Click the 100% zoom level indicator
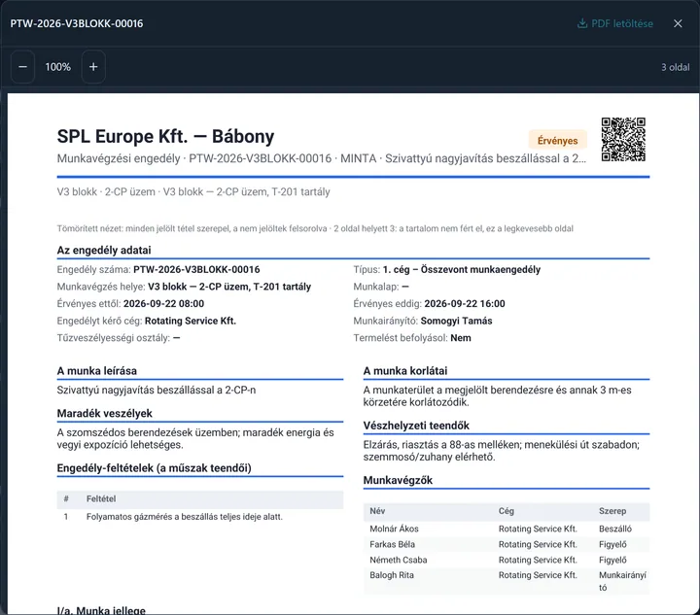700x615 pixels. [x=58, y=67]
